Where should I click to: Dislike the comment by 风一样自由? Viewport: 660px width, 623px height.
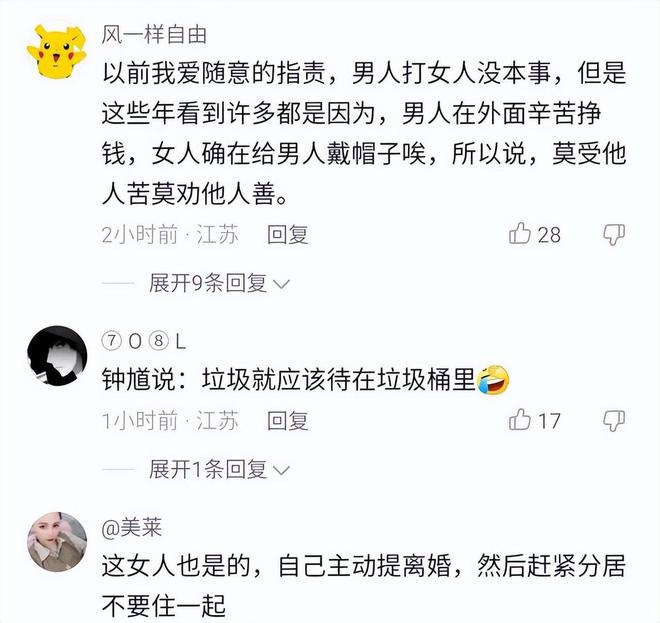click(x=614, y=234)
